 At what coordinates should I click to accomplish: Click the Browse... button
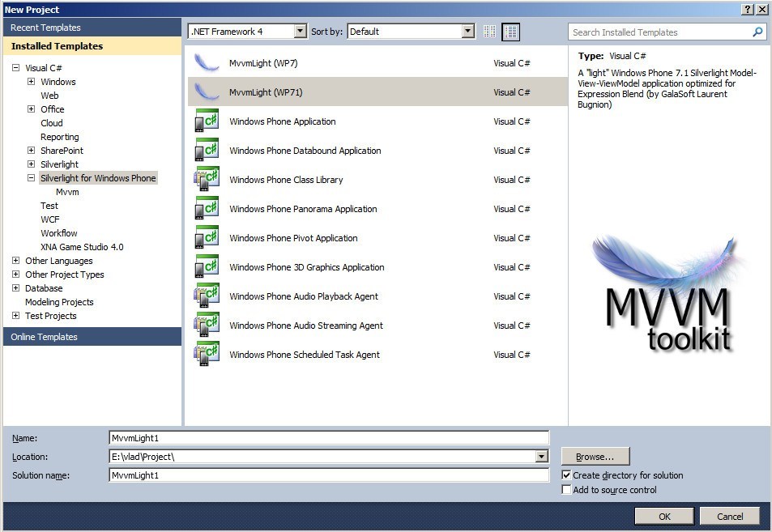click(x=595, y=457)
